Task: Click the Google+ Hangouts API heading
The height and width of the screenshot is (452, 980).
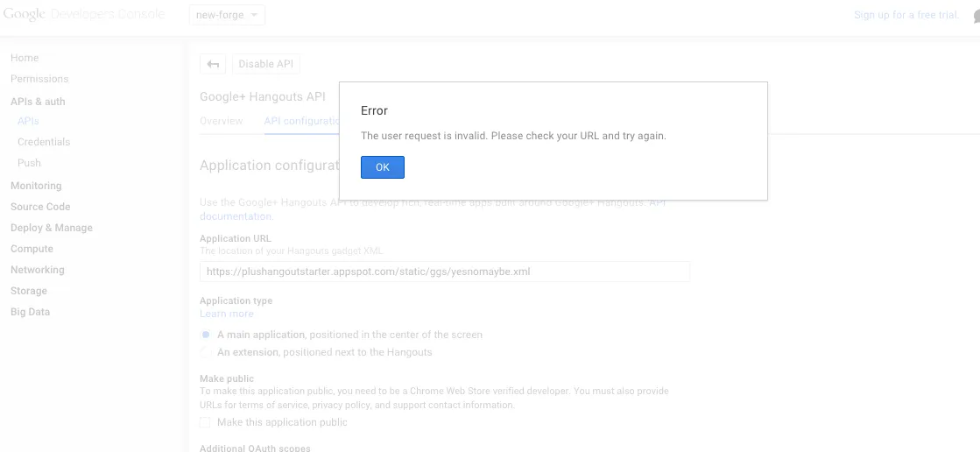Action: (263, 97)
